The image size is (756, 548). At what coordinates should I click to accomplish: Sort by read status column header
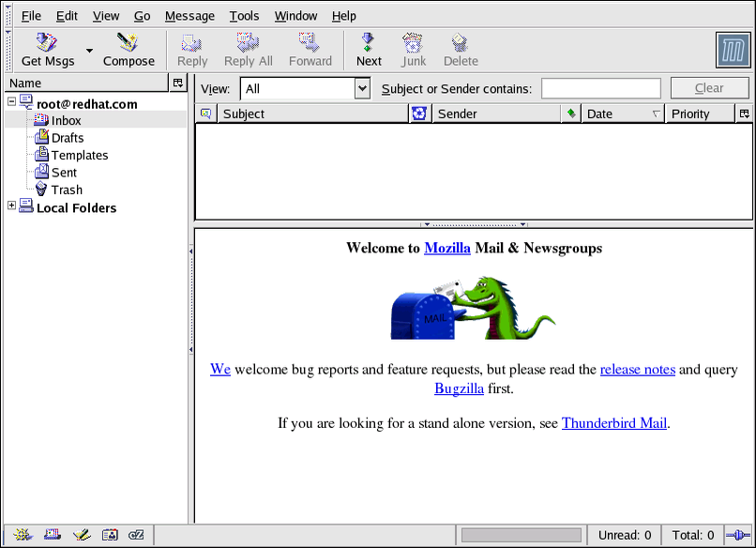point(571,114)
